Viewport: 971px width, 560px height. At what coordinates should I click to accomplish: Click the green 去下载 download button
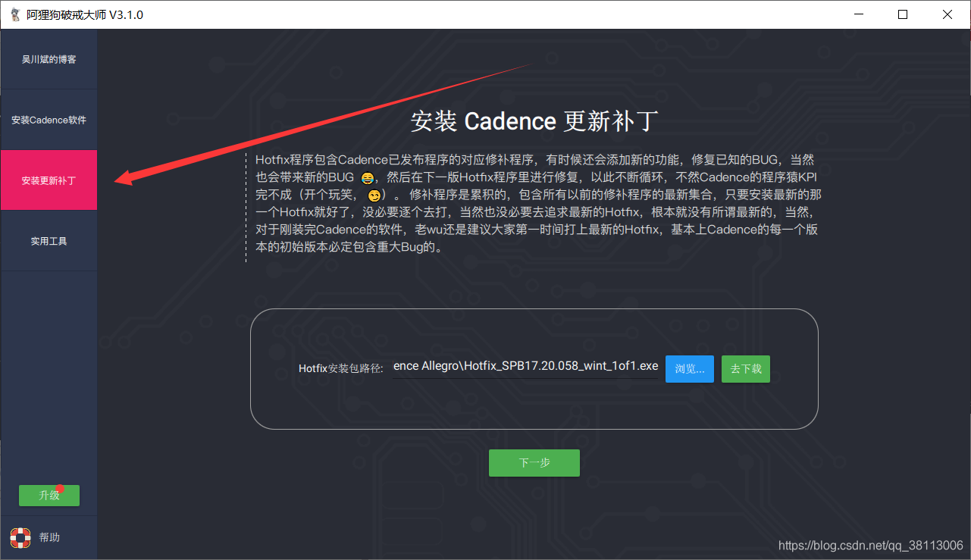pos(746,369)
